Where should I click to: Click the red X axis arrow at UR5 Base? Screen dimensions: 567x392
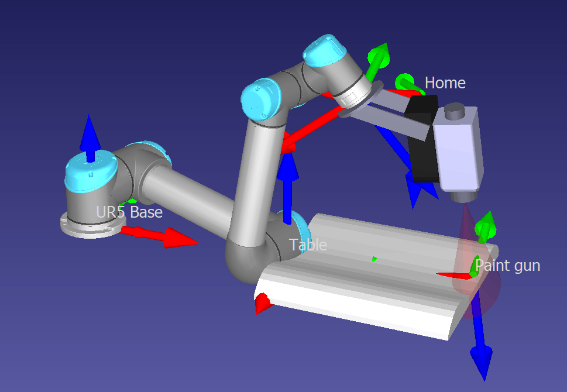pos(161,236)
